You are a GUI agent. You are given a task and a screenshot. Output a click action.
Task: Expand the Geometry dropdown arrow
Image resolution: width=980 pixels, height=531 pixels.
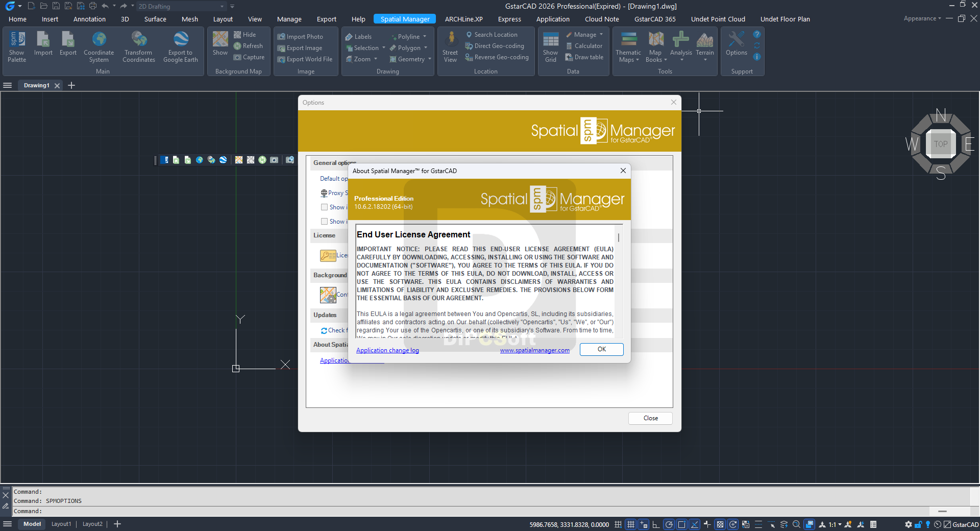tap(430, 59)
